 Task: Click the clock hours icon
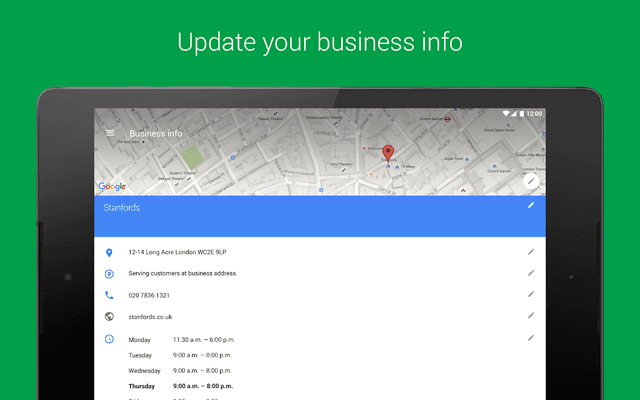pyautogui.click(x=109, y=339)
